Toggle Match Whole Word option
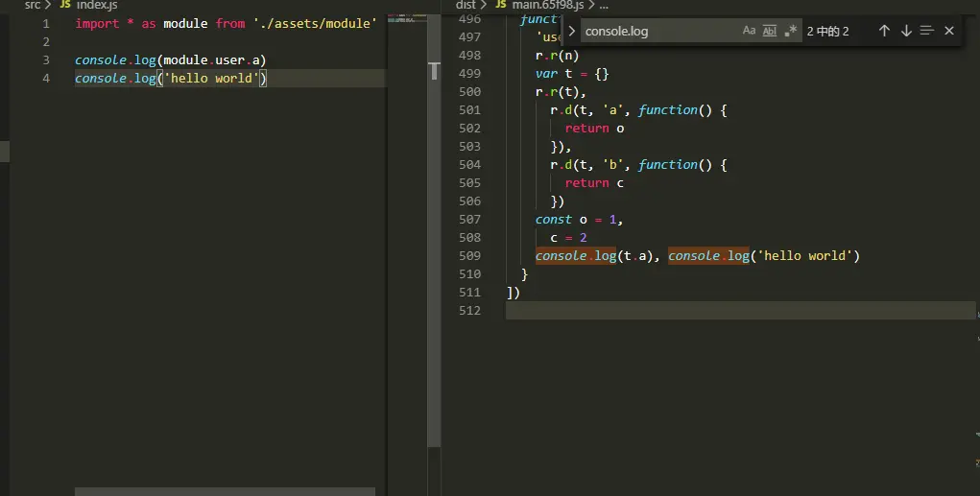980x496 pixels. 770,31
